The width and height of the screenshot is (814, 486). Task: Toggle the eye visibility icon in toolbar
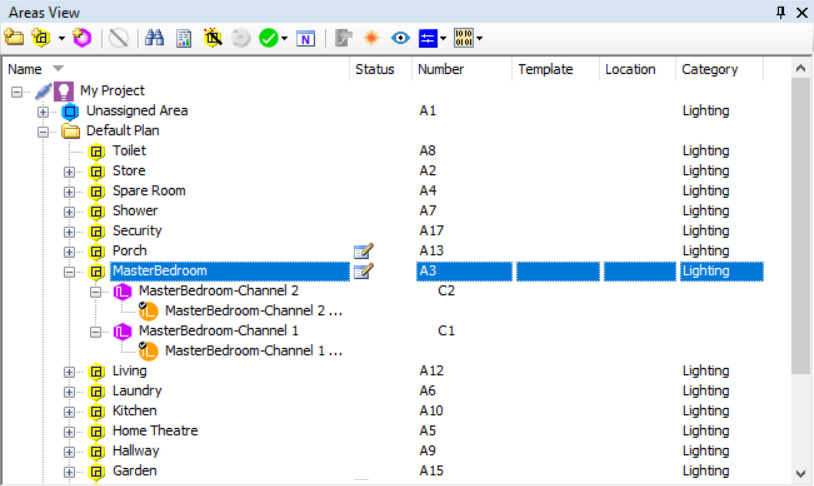point(400,38)
